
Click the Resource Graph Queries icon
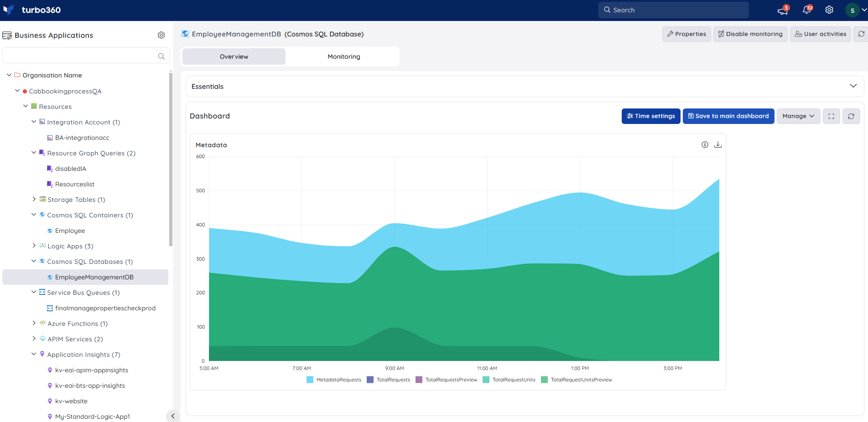42,153
